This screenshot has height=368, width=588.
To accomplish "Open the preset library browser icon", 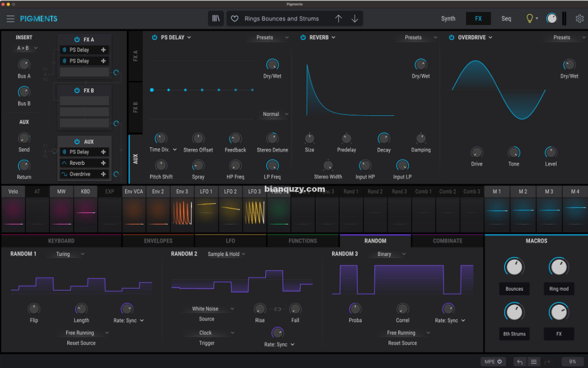I will tap(216, 19).
